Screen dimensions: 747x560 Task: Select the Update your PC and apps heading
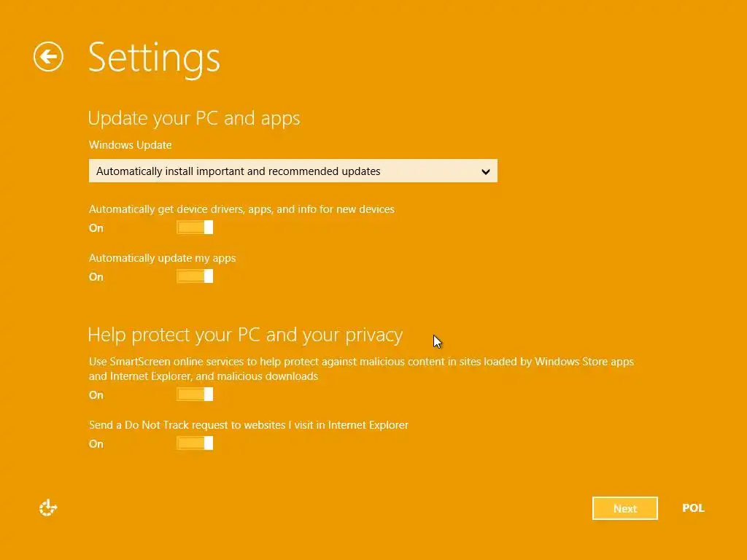(x=194, y=118)
